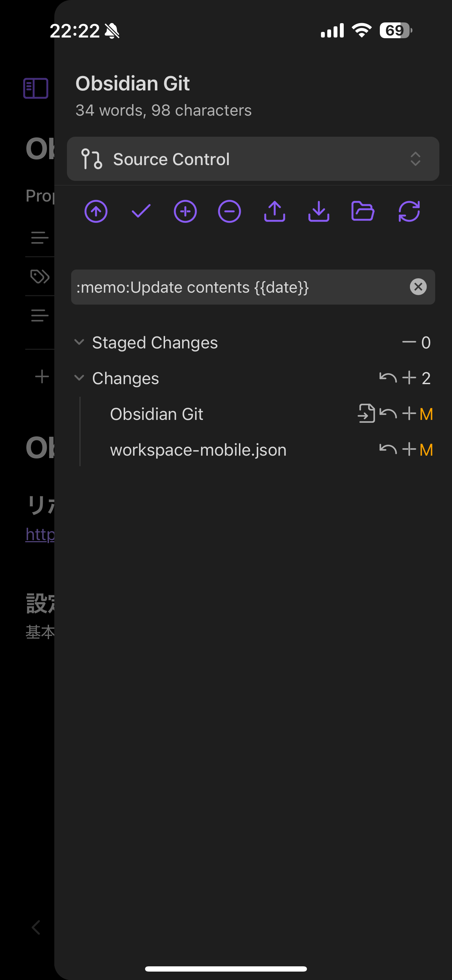Select workspace-mobile.json in the Changes list
The width and height of the screenshot is (452, 980).
(198, 450)
